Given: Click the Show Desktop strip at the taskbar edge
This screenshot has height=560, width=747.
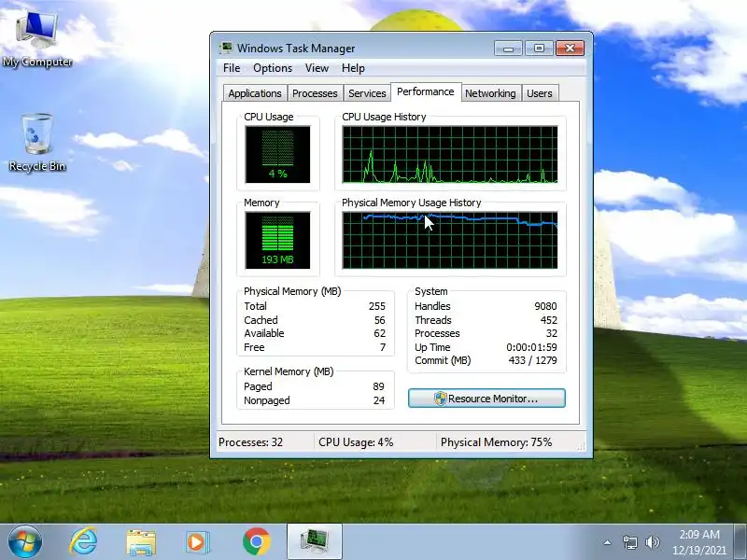Looking at the screenshot, I should [x=740, y=542].
